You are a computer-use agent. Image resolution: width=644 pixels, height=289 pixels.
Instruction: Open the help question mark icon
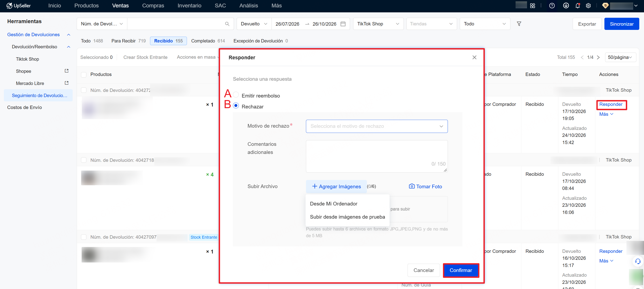[552, 5]
